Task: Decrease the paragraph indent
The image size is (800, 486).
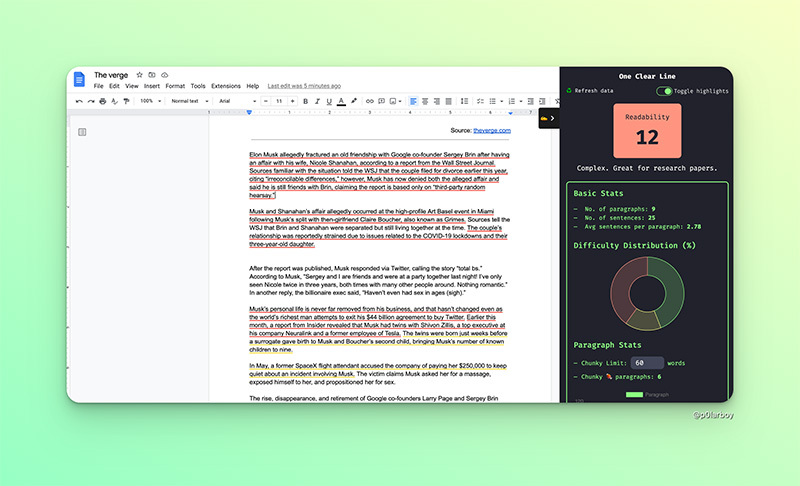Action: 531,101
